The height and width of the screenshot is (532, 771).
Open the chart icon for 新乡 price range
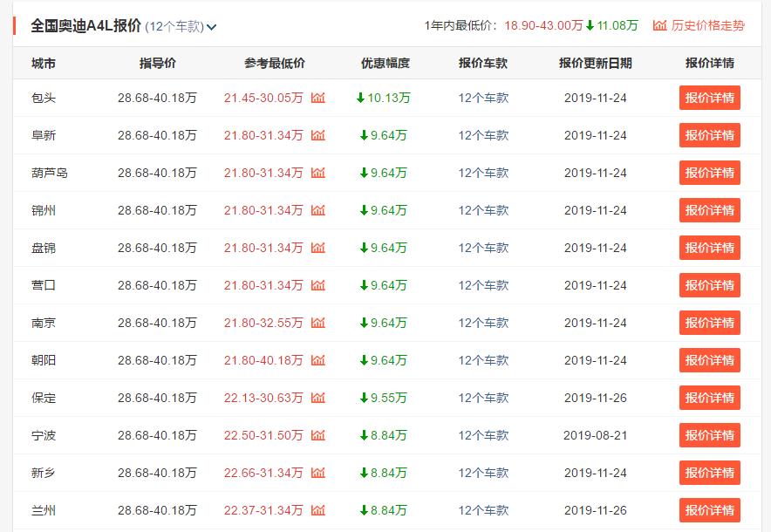pyautogui.click(x=318, y=471)
